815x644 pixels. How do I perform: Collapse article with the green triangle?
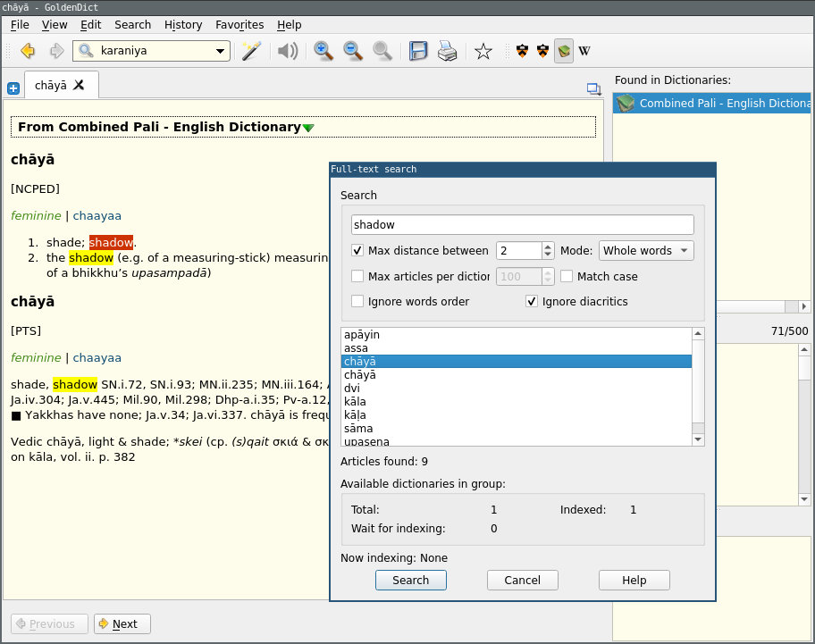(x=308, y=128)
